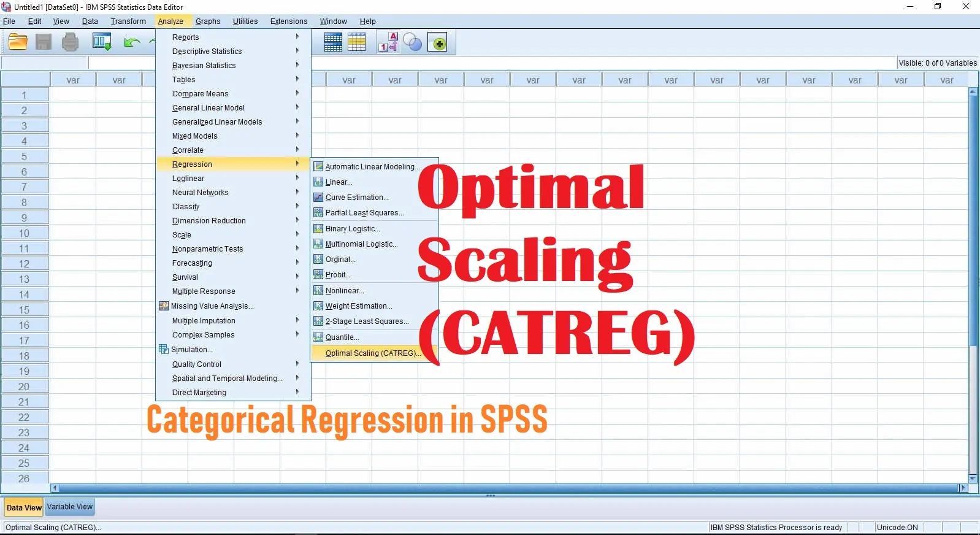Viewport: 980px width, 535px height.
Task: Click the Weight Cases yellow grid icon
Action: coord(357,42)
